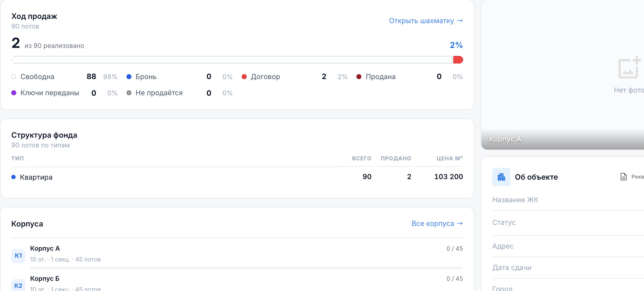Click the gray Не продаётся legend dot
Viewport: 644px width, 291px height.
tap(129, 93)
